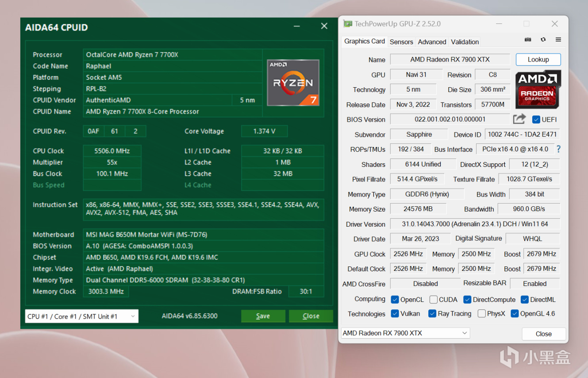Click the Default Clock row Boost value
588x378 pixels.
542,269
